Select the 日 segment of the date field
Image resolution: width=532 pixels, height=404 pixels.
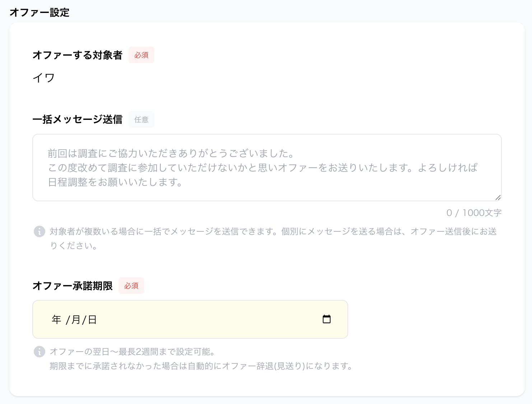pyautogui.click(x=92, y=319)
